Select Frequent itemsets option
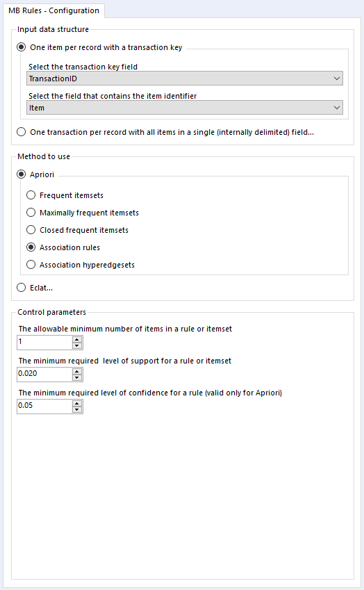Screen dimensions: 364x590 pos(31,195)
